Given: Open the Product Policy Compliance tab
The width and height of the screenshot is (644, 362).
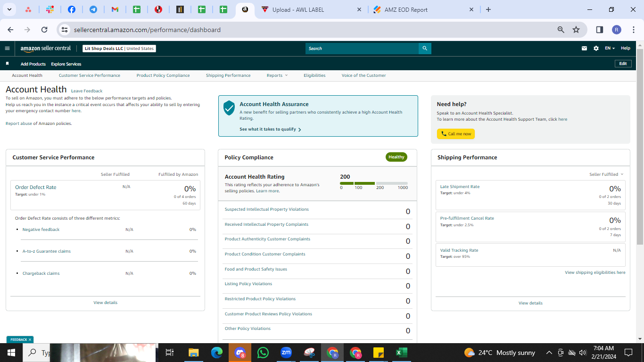Looking at the screenshot, I should 163,75.
